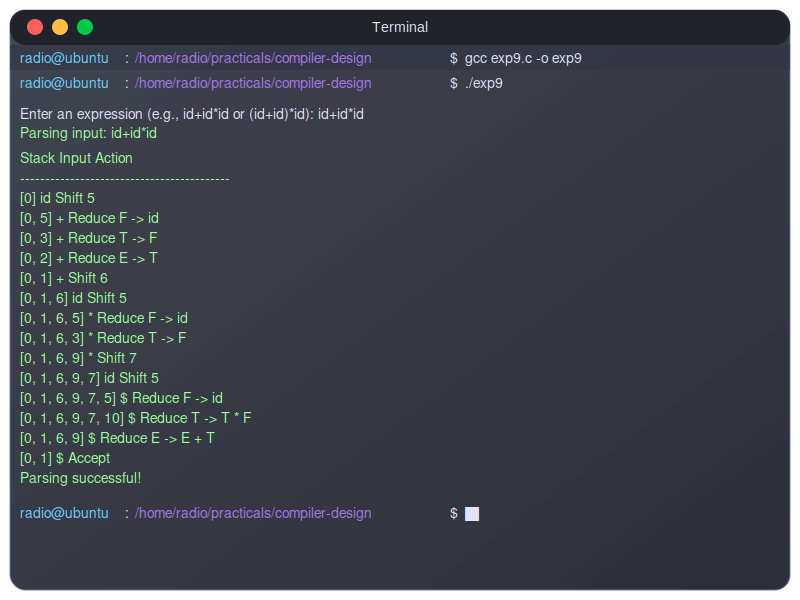Click the 'Parsing successful!' message
This screenshot has height=600, width=800.
pos(81,478)
